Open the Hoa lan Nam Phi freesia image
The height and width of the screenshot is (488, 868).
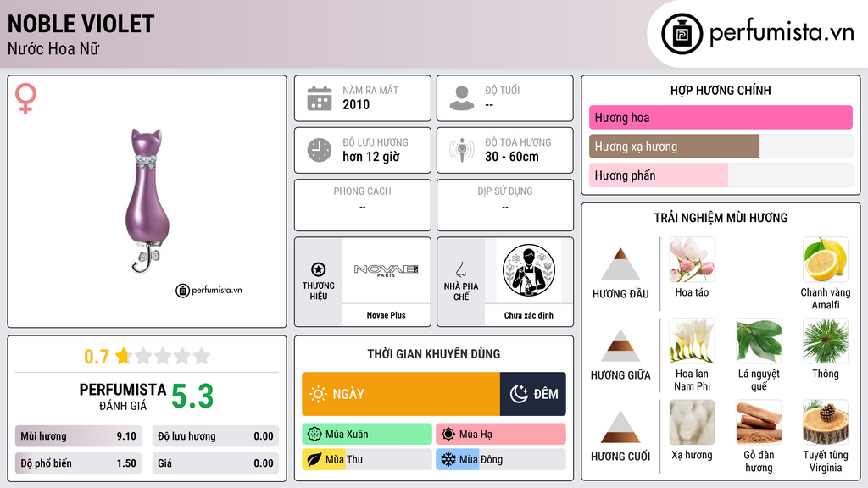pos(692,341)
